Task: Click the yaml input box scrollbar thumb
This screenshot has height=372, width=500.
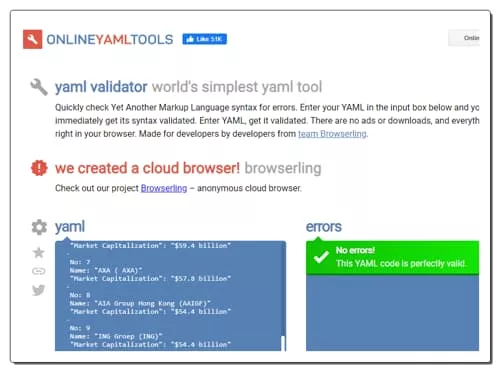Action: coord(283,343)
